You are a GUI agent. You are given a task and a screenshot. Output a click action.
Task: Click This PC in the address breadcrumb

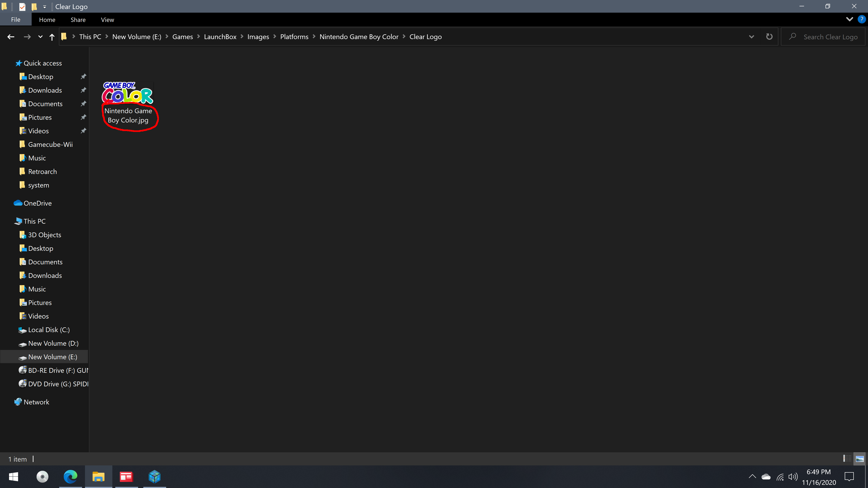90,37
